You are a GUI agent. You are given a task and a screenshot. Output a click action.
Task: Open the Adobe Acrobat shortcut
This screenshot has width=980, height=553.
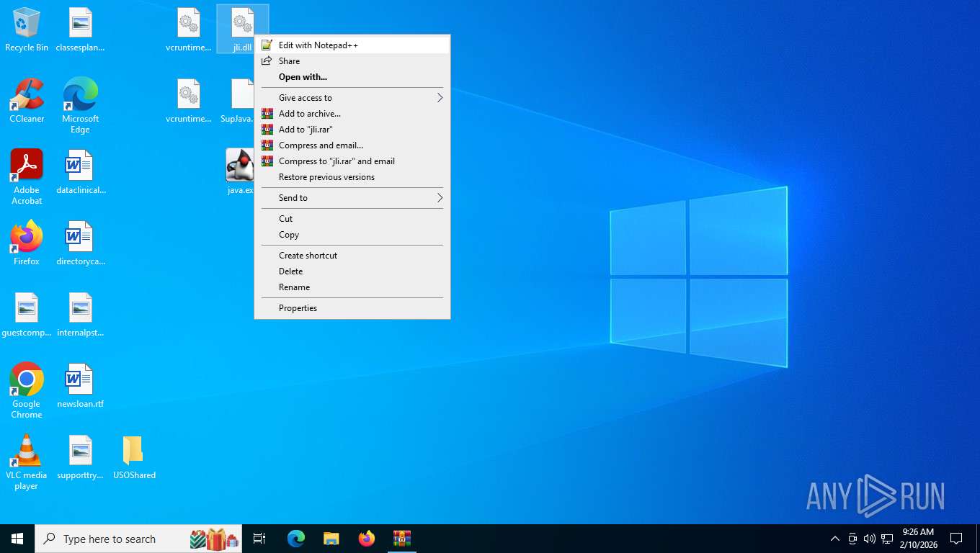pos(27,177)
